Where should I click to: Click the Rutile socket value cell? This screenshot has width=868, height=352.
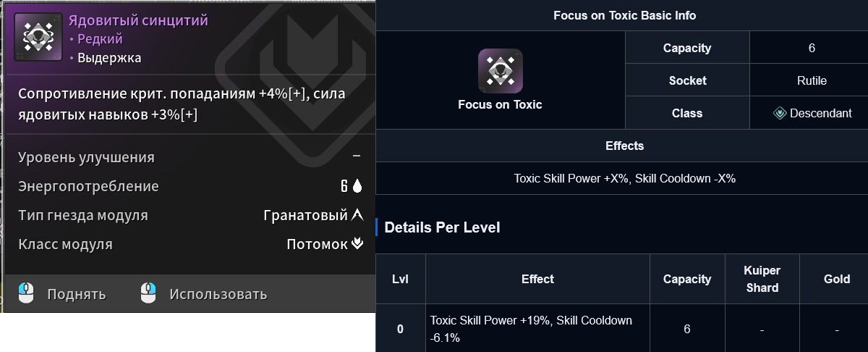click(812, 80)
